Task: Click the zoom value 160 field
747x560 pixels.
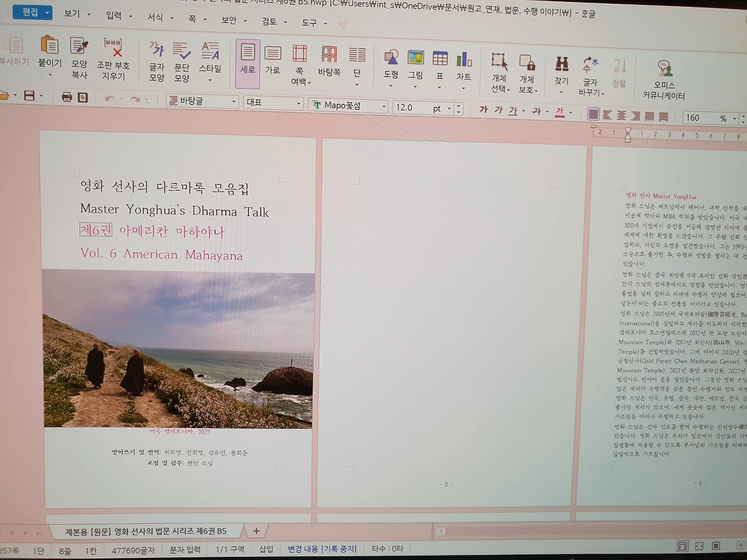Action: pos(700,118)
